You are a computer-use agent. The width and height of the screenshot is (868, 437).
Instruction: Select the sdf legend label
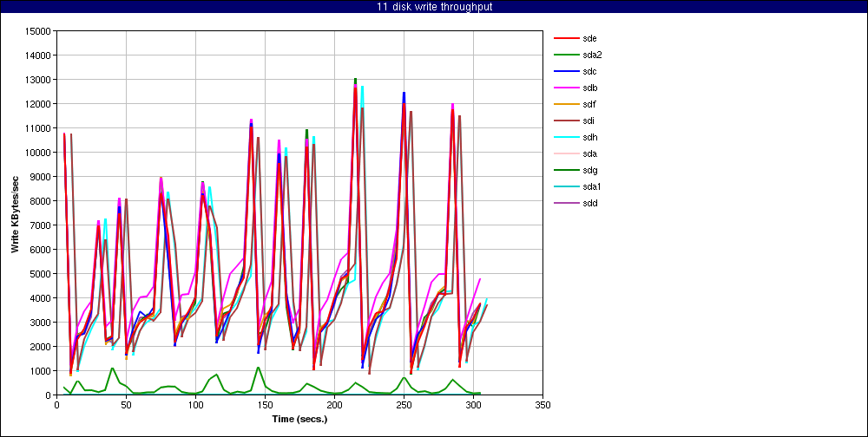589,104
